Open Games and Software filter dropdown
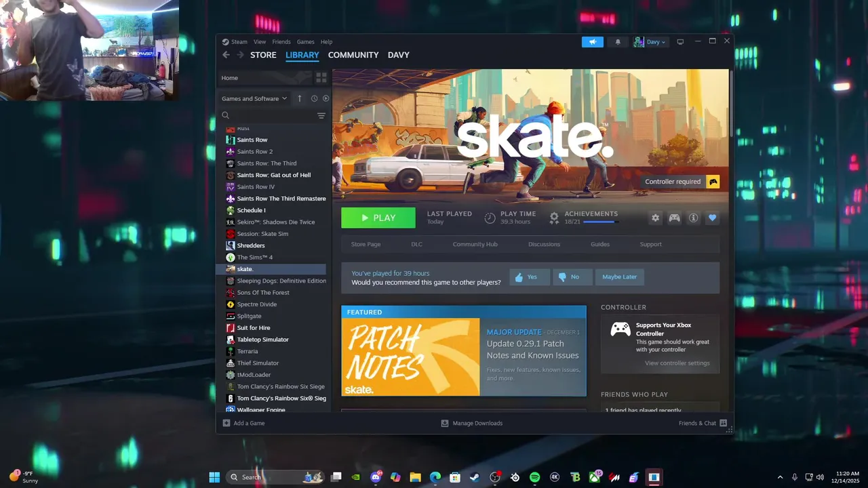This screenshot has height=488, width=868. (x=254, y=98)
